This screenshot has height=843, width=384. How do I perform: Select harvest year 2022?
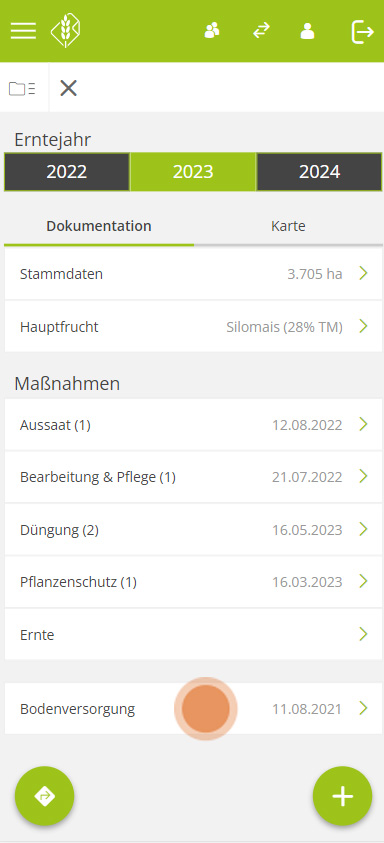67,172
